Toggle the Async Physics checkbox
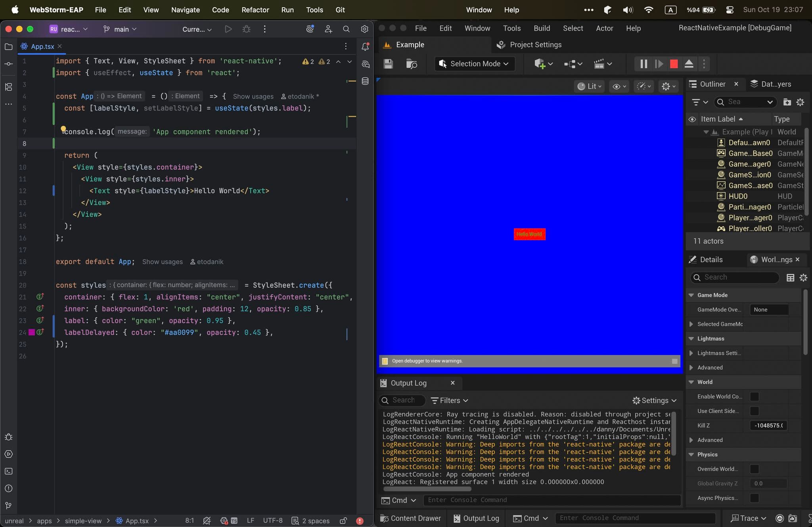The image size is (812, 527). tap(754, 498)
